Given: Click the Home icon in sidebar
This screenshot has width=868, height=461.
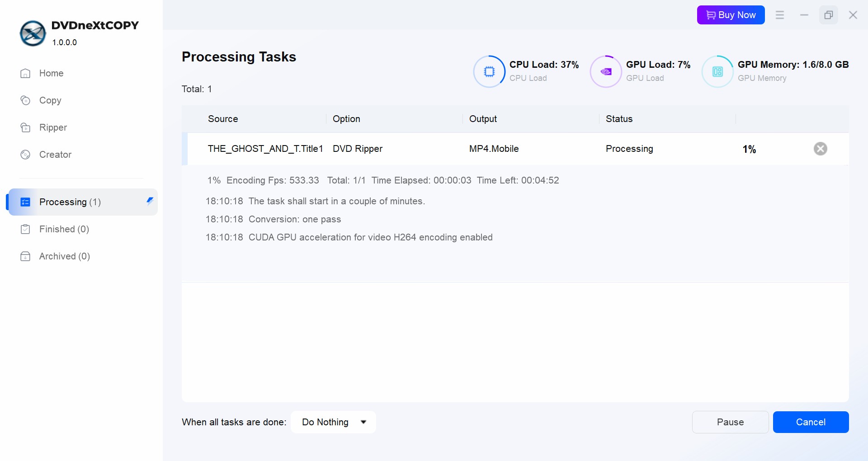Looking at the screenshot, I should coord(25,73).
